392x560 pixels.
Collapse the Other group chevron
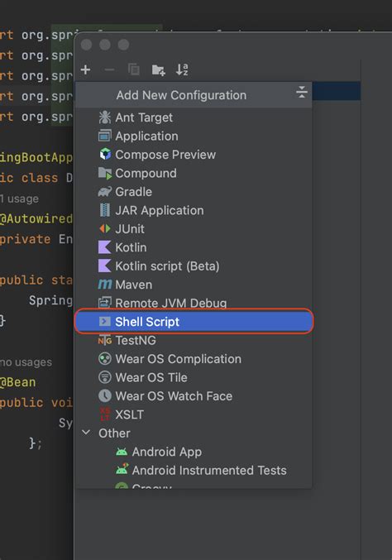[x=86, y=433]
